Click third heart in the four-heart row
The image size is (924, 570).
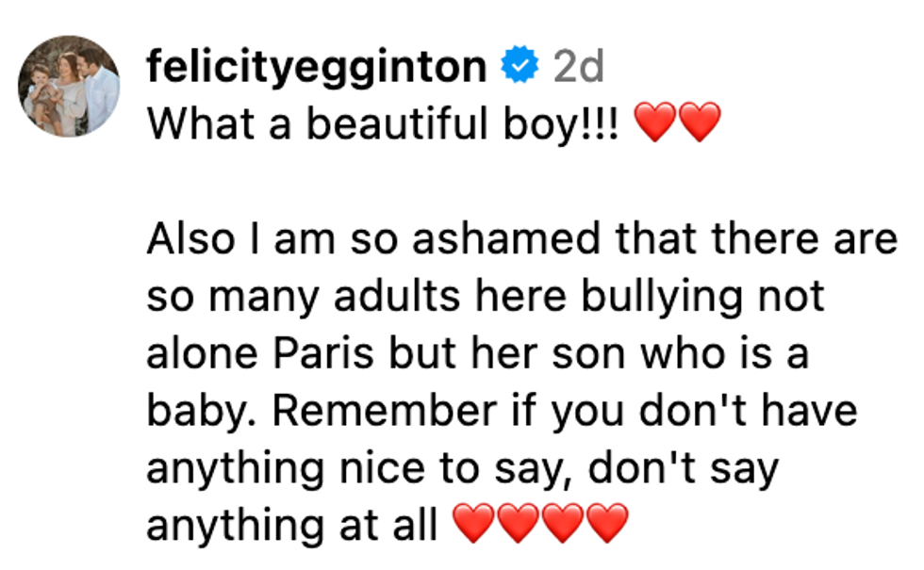[563, 523]
